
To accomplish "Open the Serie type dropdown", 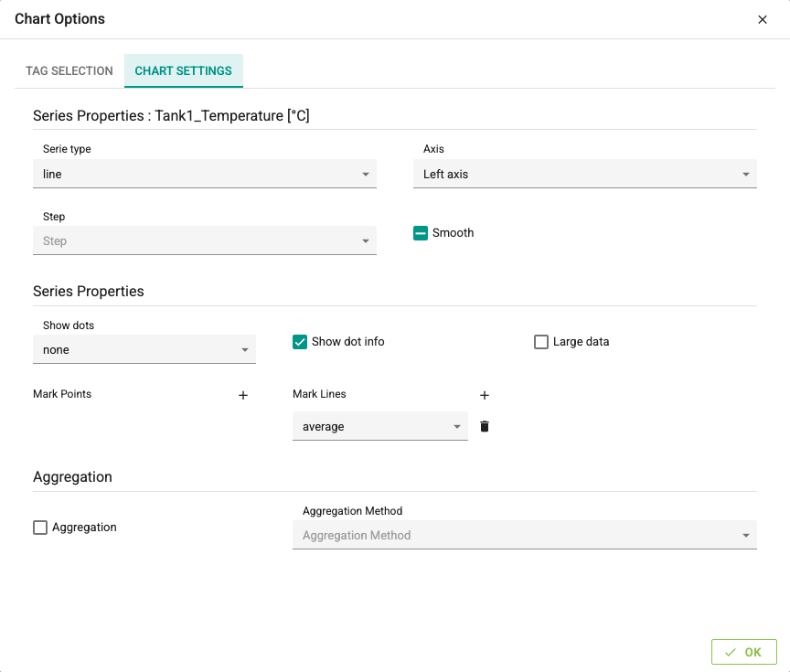I will coord(205,174).
